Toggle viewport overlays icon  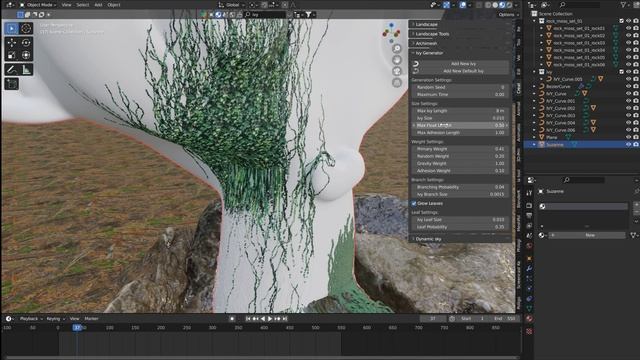462,5
